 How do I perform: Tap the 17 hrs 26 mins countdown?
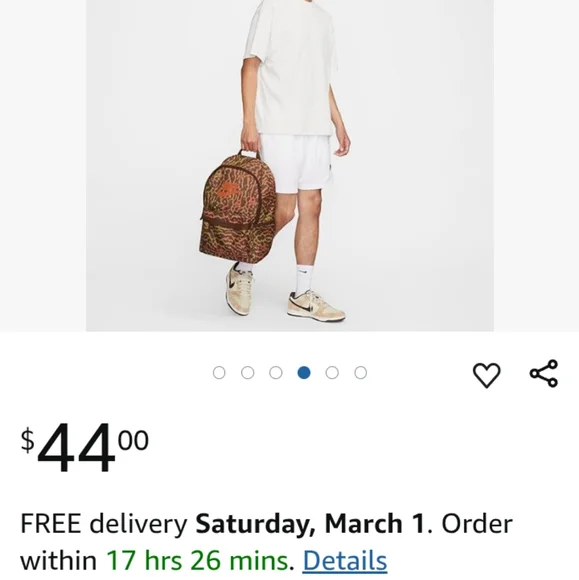(198, 561)
